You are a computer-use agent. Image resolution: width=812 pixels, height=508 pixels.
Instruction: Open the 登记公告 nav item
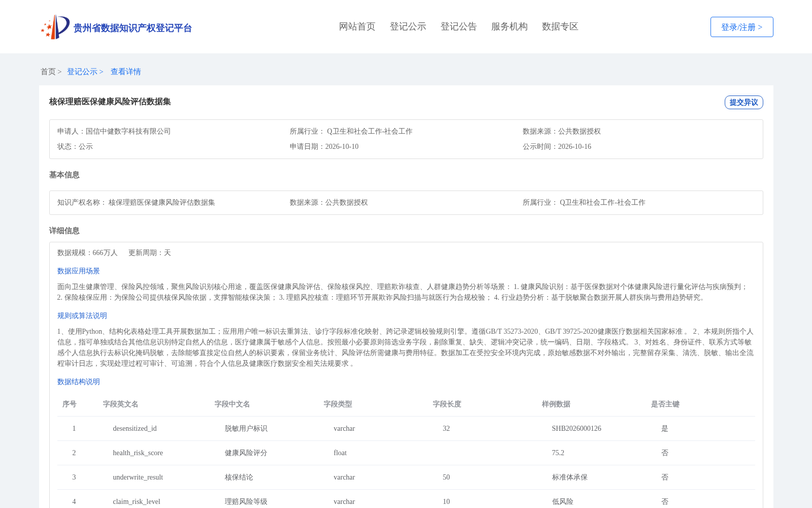459,26
